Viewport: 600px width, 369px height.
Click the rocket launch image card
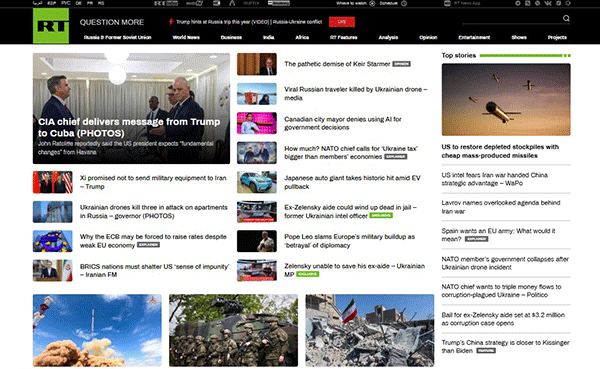(97, 330)
